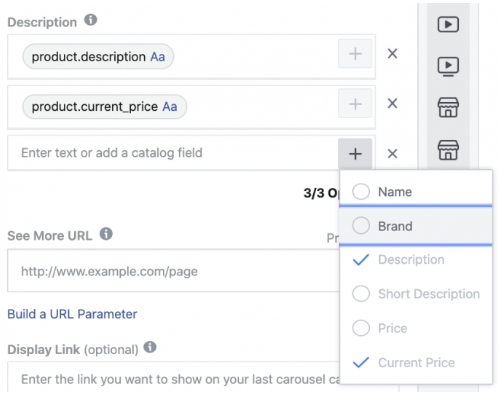Select the video-on-stand icon in sidebar

pyautogui.click(x=448, y=66)
